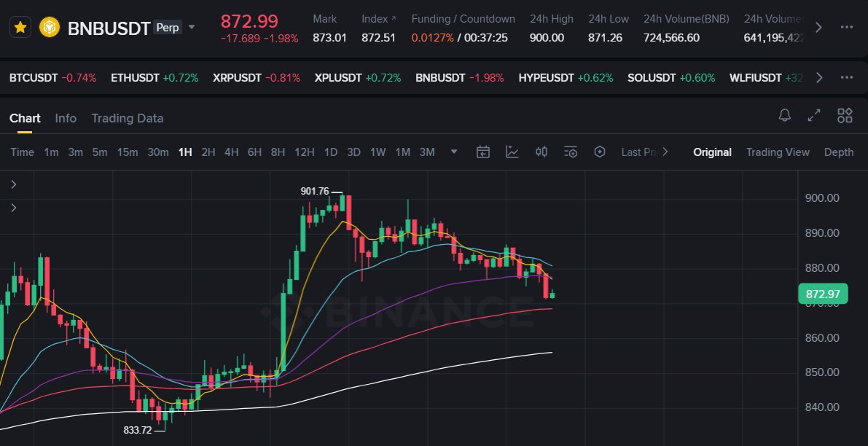Select the 3D interval
Viewport: 868px width, 446px height.
pos(353,152)
